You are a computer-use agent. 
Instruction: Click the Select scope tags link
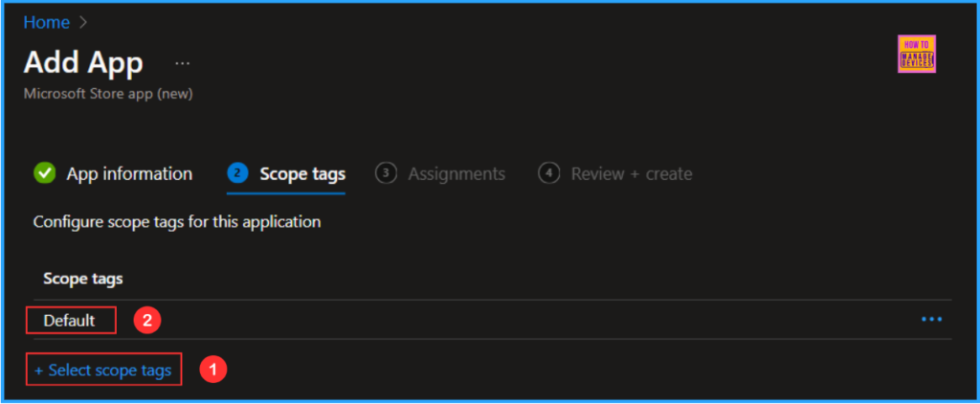tap(103, 370)
